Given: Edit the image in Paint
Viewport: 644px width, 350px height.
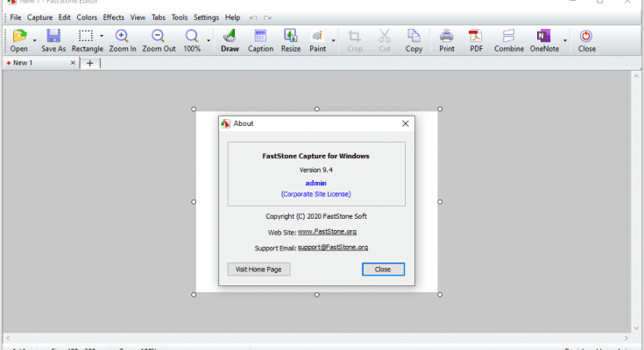Looking at the screenshot, I should click(x=317, y=40).
